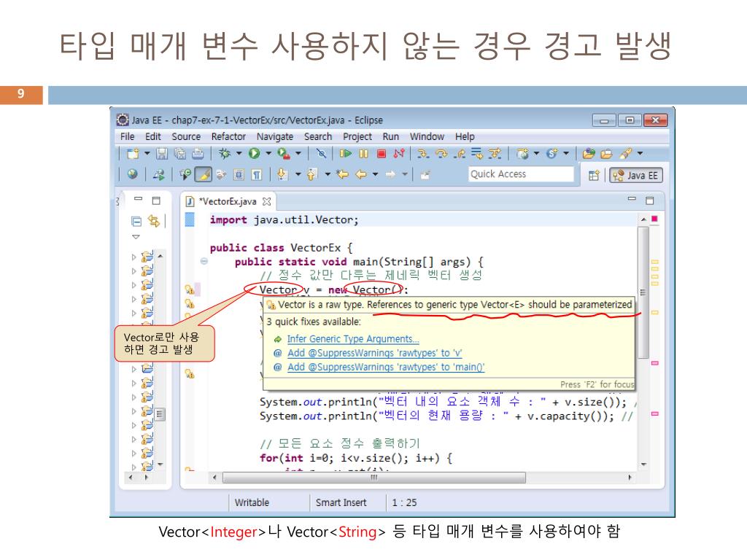This screenshot has width=747, height=560.
Task: Click Add @SuppressWarnings 'rawtypes' to 'v'
Action: tap(374, 353)
